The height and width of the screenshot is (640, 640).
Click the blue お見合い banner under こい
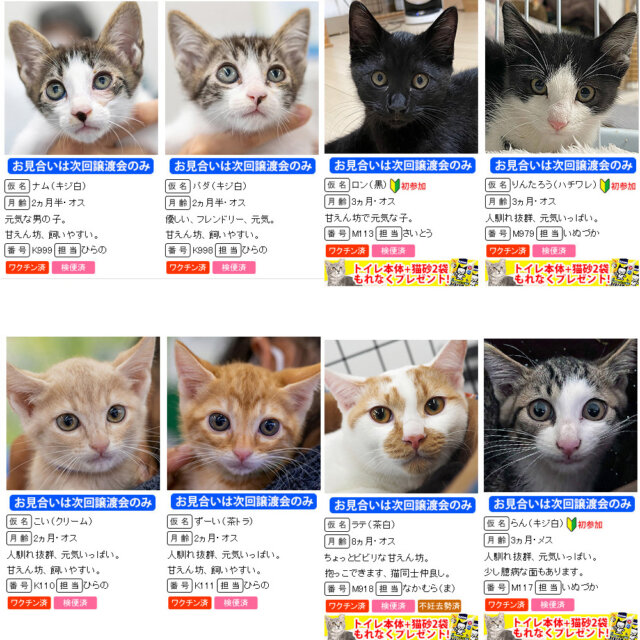pos(82,502)
